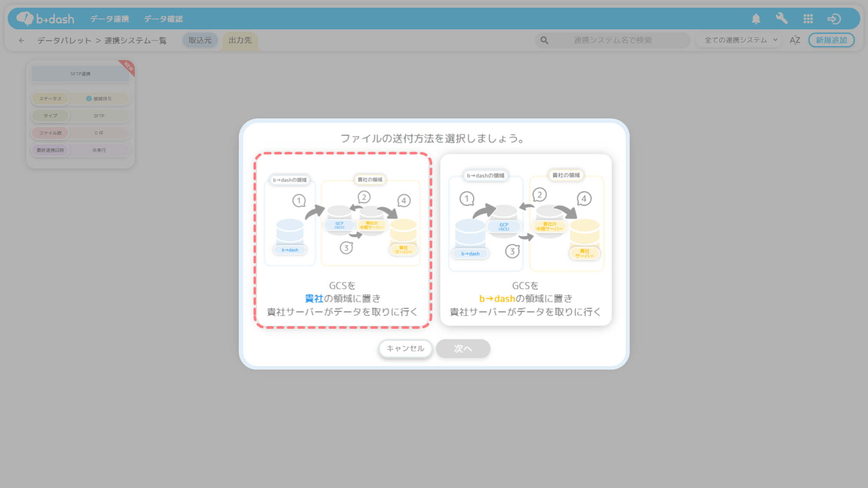This screenshot has height=488, width=868.
Task: Go back with the left arrow icon
Action: (22, 40)
